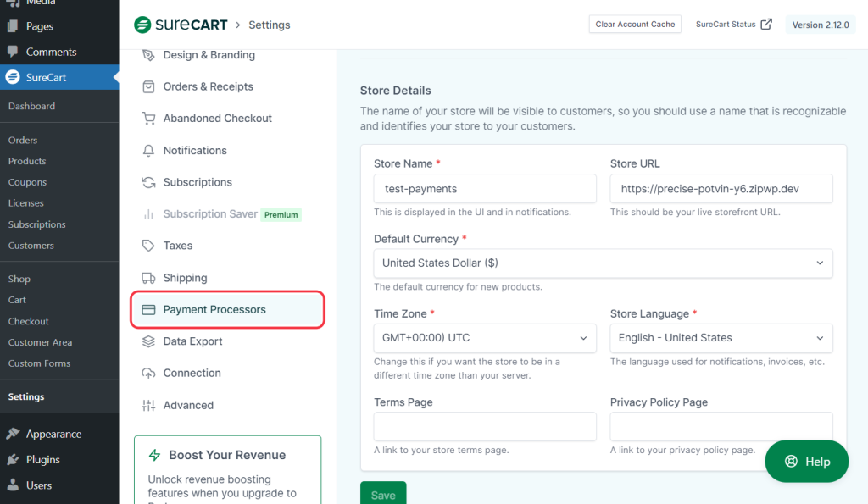Click the Connection cloud upload icon
The height and width of the screenshot is (504, 868).
point(148,374)
